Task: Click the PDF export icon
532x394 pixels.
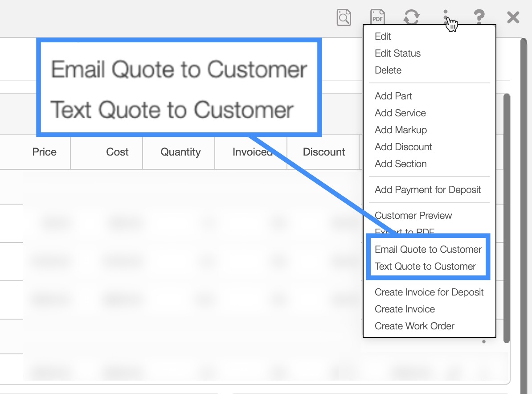Action: [x=377, y=17]
